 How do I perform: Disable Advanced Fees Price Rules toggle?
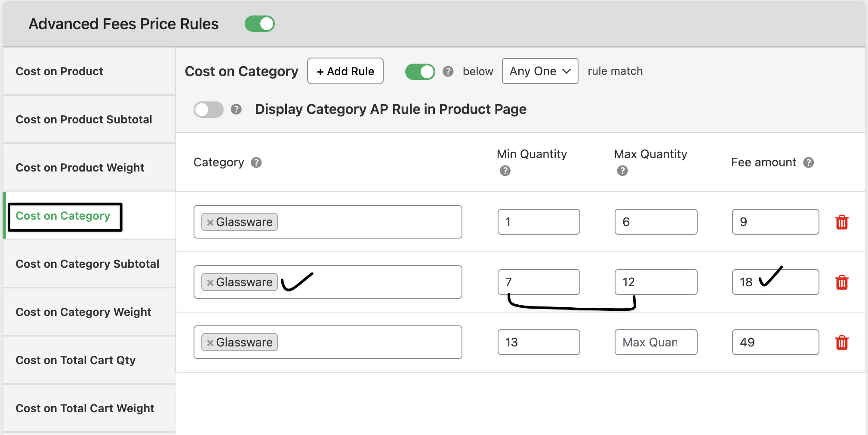(259, 24)
